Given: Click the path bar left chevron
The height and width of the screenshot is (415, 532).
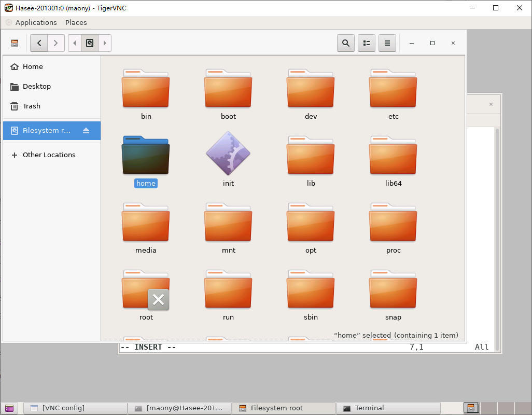Looking at the screenshot, I should (74, 43).
